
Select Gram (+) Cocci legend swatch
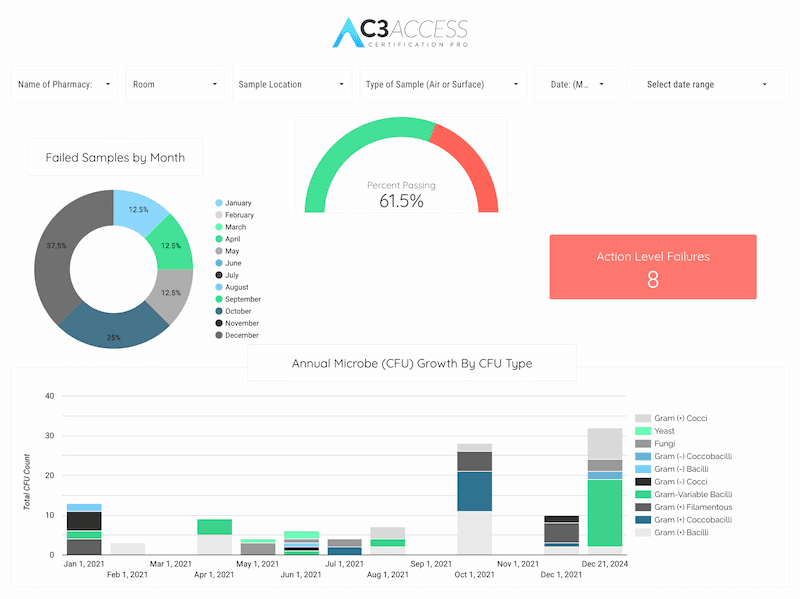(643, 418)
